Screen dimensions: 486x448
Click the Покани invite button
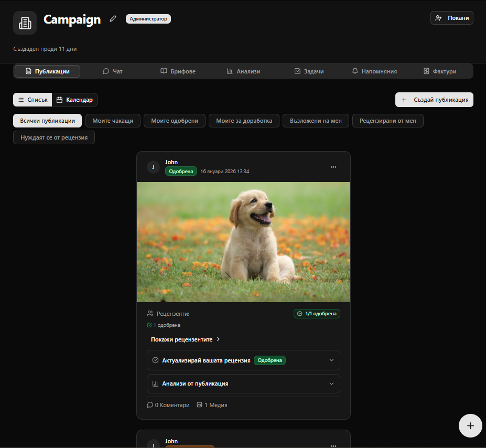pos(452,18)
